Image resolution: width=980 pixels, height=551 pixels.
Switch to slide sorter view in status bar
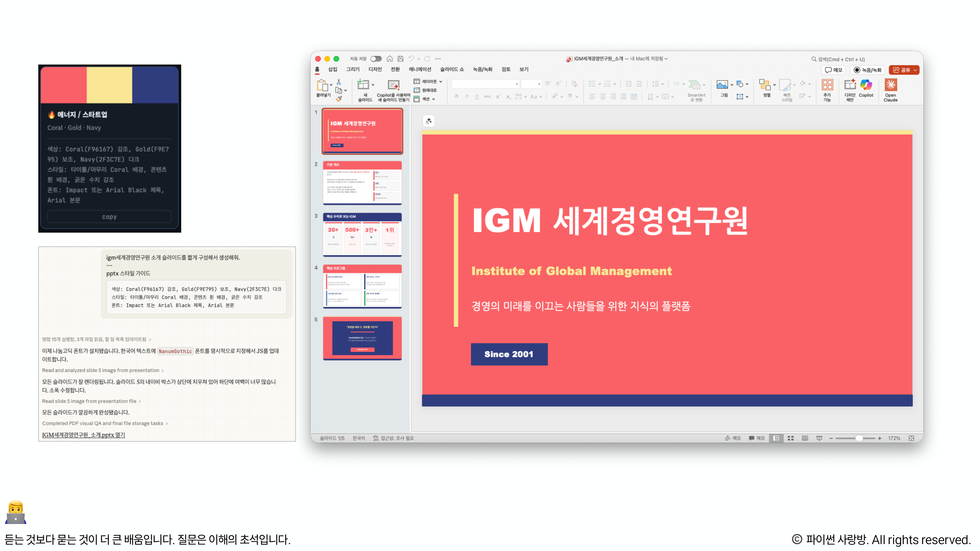click(791, 438)
